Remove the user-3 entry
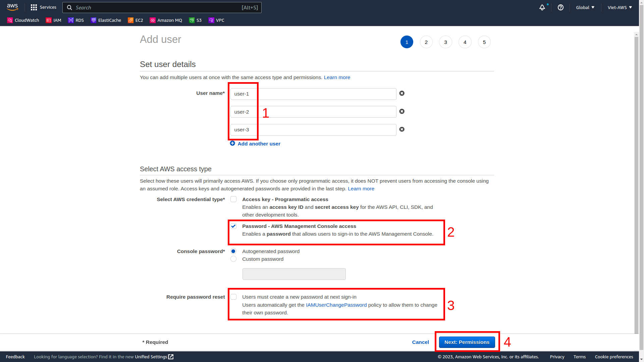The height and width of the screenshot is (362, 644). coord(402,129)
